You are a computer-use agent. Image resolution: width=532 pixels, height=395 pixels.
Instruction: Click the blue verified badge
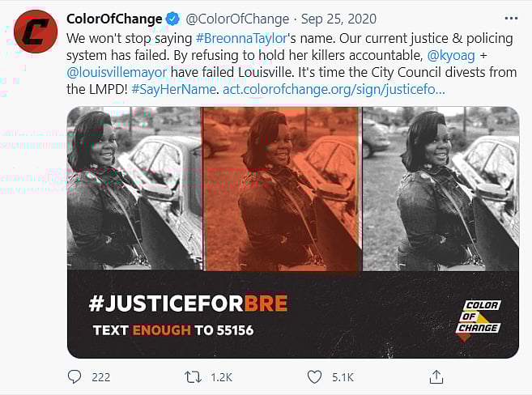pos(172,19)
